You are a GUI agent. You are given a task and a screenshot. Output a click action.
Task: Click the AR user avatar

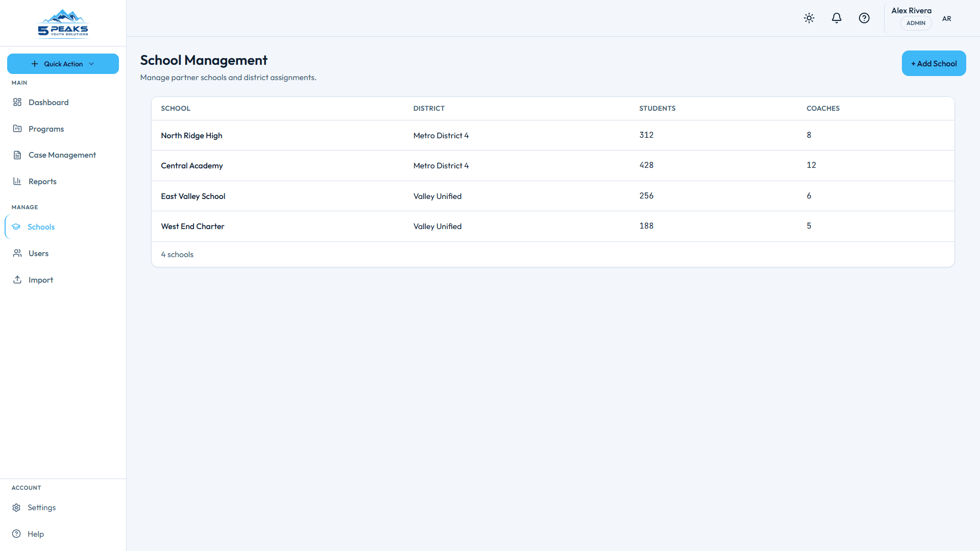coord(947,18)
